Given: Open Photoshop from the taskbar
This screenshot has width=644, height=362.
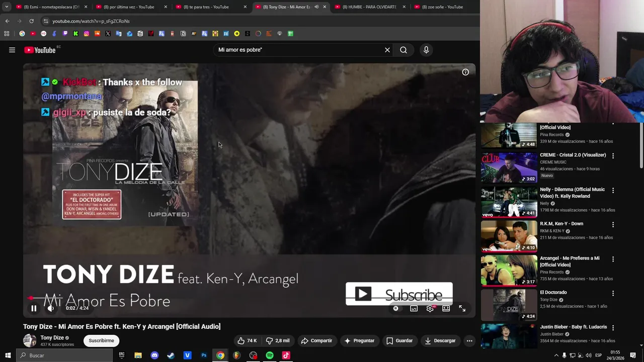Looking at the screenshot, I should [204, 355].
